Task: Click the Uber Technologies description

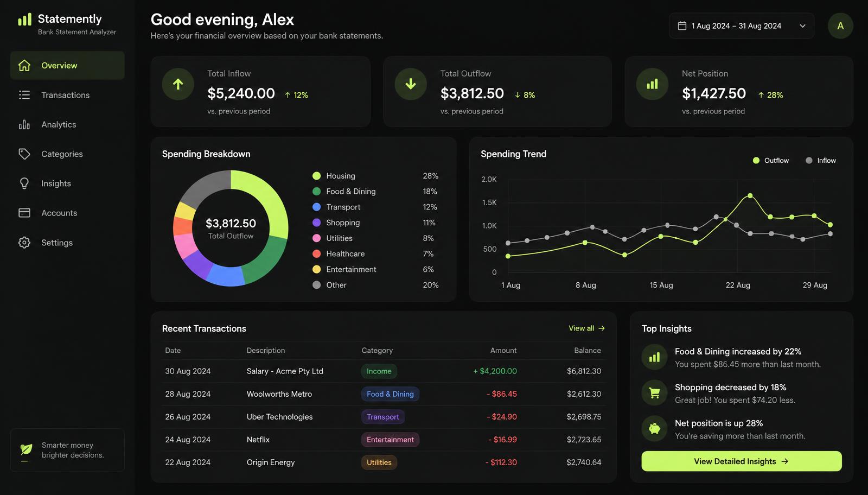Action: point(279,417)
